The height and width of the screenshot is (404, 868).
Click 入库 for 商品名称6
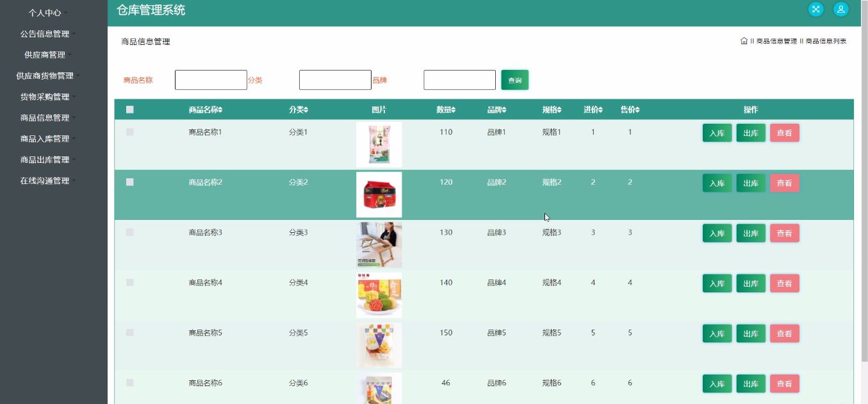(717, 384)
